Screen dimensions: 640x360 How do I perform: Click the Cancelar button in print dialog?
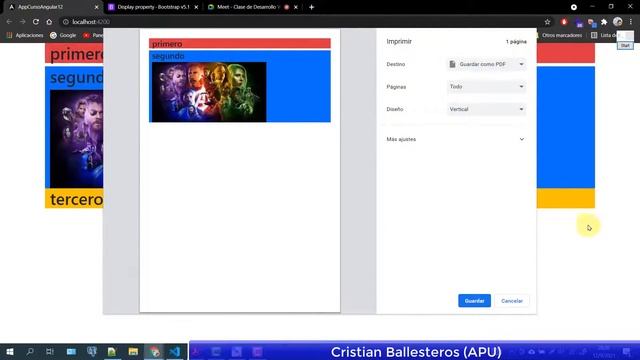(x=512, y=301)
